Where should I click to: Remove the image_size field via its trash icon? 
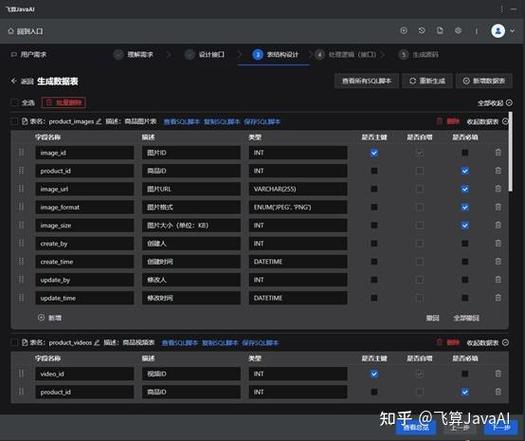coord(498,225)
